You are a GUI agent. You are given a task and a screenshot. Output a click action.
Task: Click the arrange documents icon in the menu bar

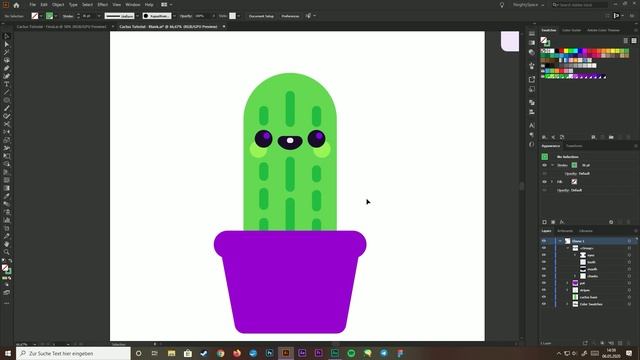click(x=164, y=5)
